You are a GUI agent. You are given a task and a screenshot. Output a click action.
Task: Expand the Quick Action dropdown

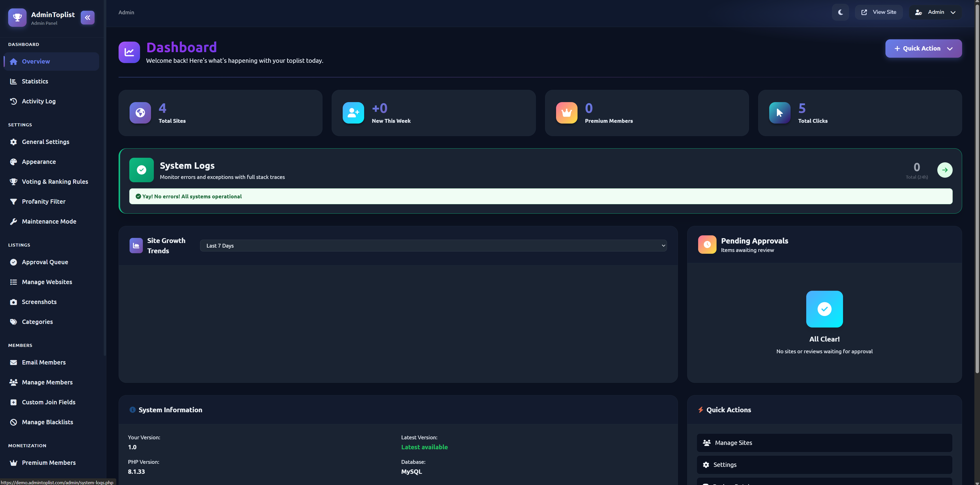[923, 49]
